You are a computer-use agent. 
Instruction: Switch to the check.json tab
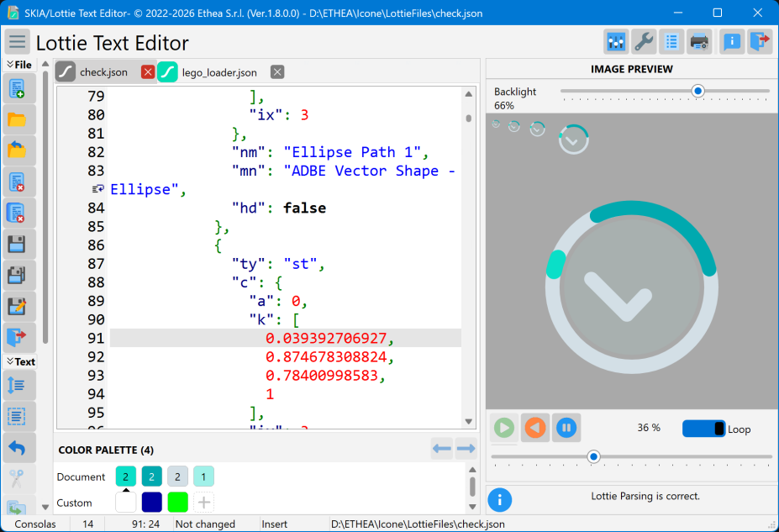tap(103, 72)
